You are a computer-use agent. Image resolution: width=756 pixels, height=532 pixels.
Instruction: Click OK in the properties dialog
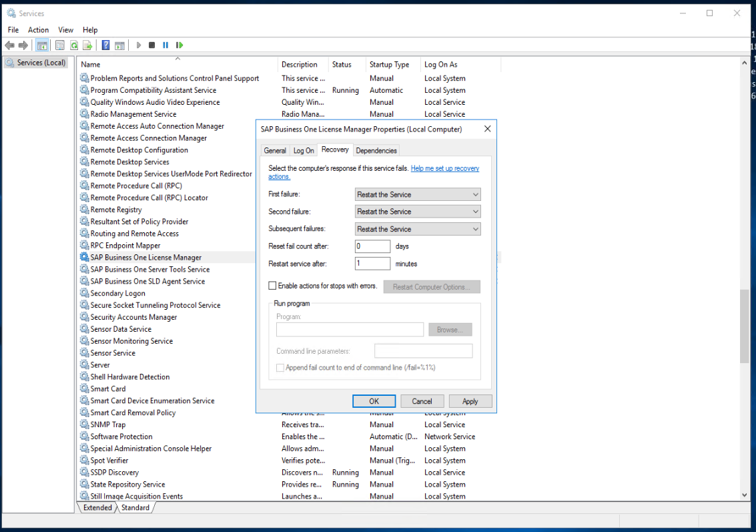point(374,401)
